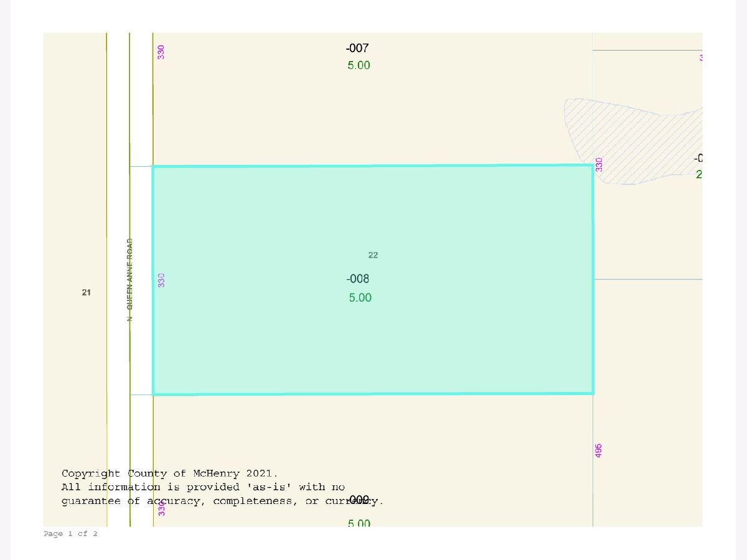Select the -007 parcel number label
Screen dimensions: 747x560
point(357,49)
